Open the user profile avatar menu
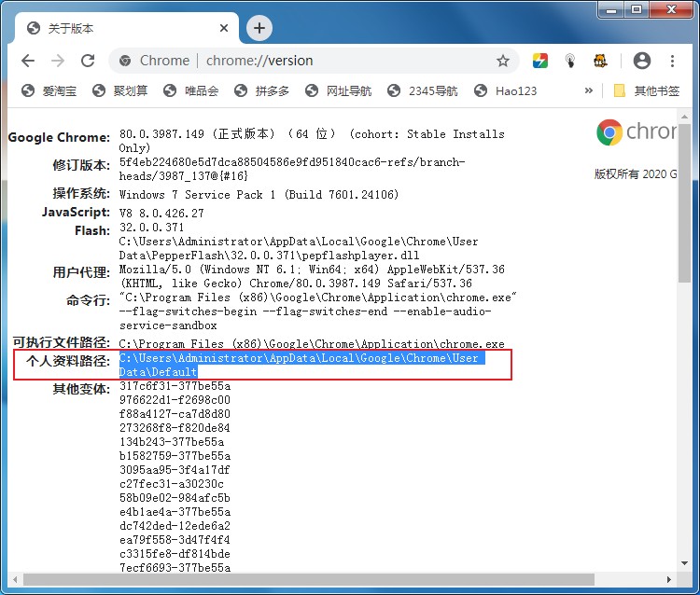This screenshot has height=595, width=700. tap(642, 61)
